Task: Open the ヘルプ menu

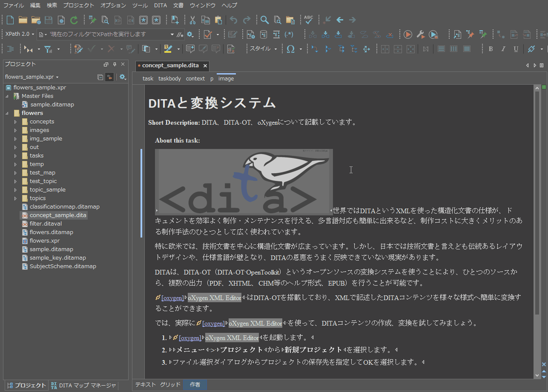Action: [x=229, y=6]
